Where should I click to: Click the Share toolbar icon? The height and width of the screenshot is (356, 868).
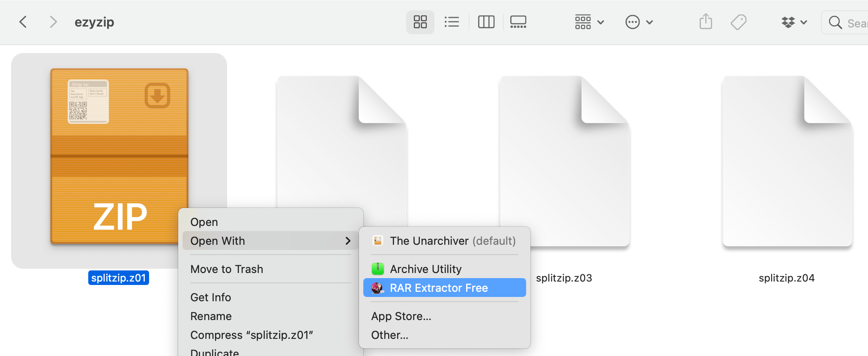(706, 21)
